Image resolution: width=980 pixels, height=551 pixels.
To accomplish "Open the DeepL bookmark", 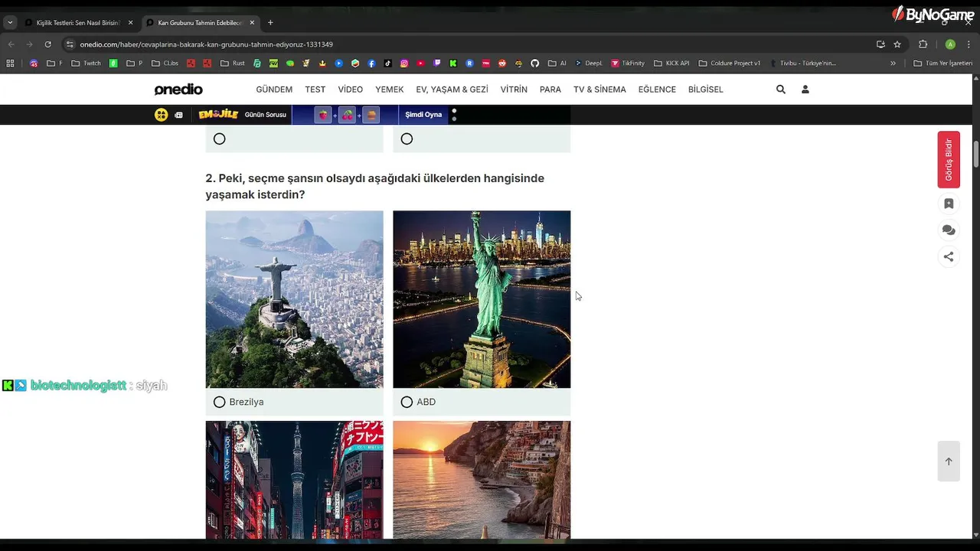I will tap(590, 64).
